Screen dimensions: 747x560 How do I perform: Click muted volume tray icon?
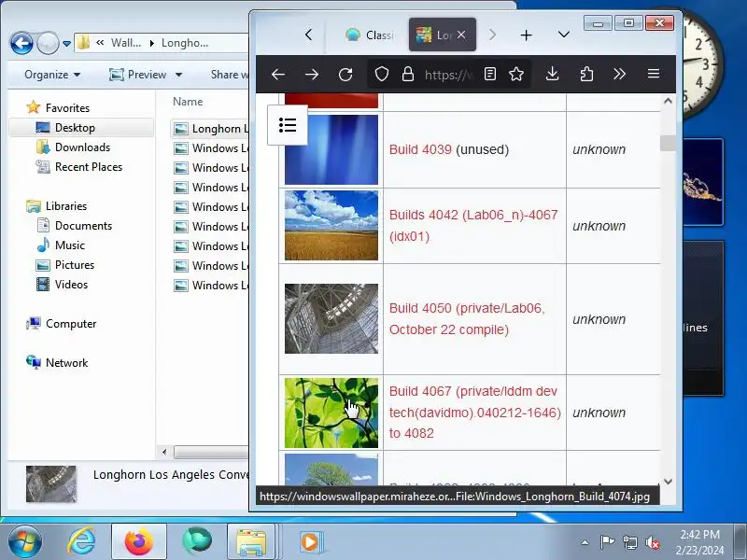tap(652, 542)
